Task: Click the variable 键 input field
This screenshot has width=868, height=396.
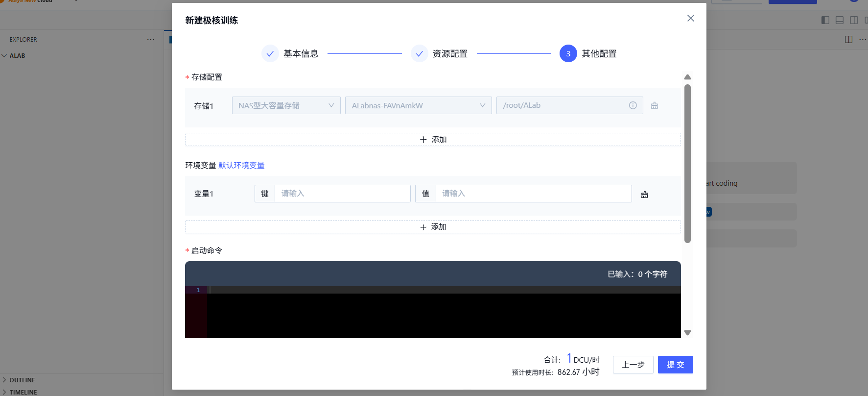Action: (342, 194)
